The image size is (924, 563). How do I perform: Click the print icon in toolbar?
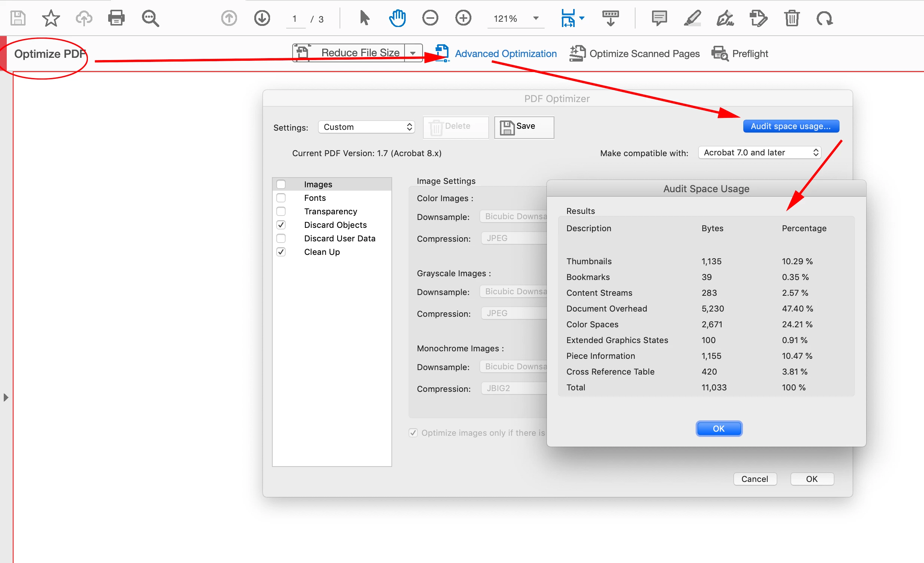[116, 18]
